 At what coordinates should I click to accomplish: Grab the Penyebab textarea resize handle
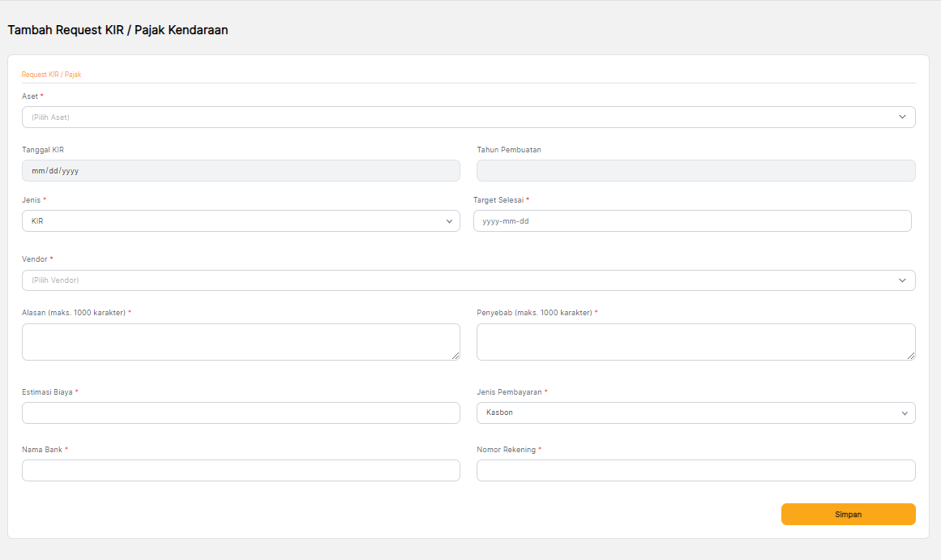pos(911,356)
